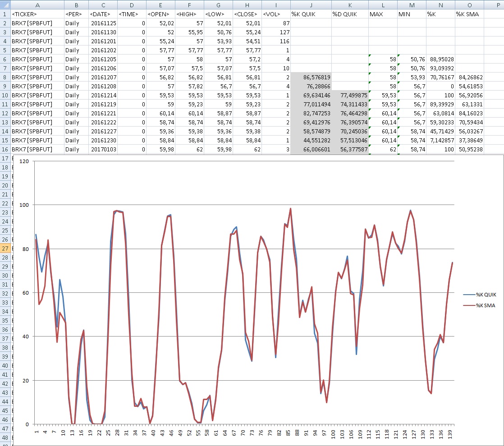Select the <TICKER> header cell
This screenshot has height=446, width=504.
pos(37,14)
